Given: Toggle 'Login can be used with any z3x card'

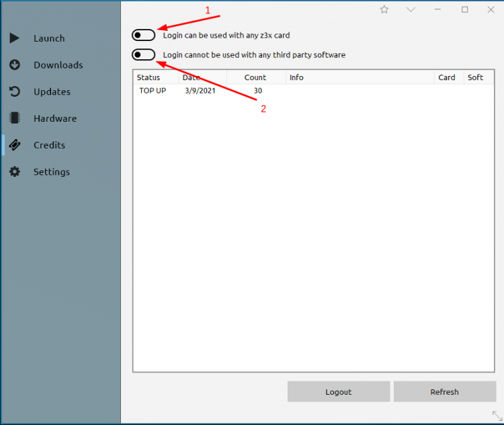Looking at the screenshot, I should [x=143, y=35].
